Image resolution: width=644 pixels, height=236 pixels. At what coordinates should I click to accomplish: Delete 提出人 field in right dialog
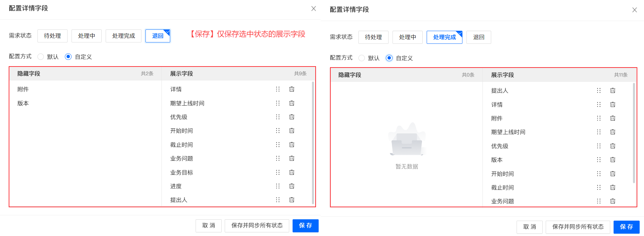point(613,91)
